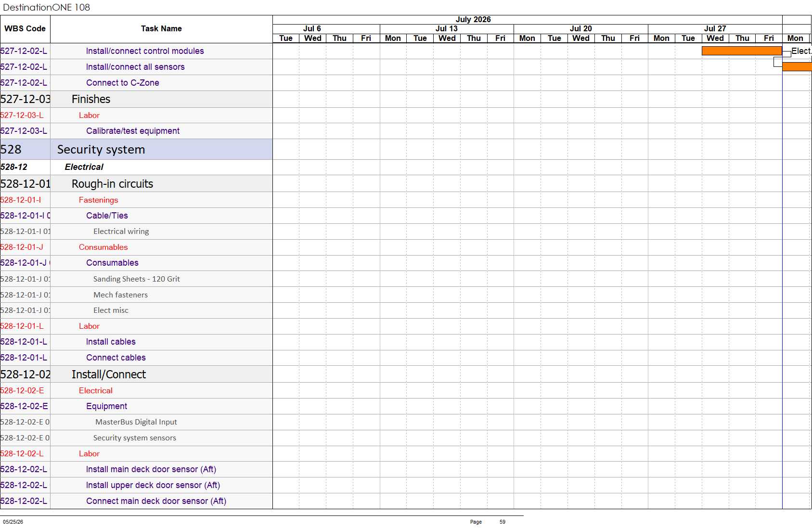Click the orange Gantt bar for Install/connect control modules
Image resolution: width=812 pixels, height=528 pixels.
[x=742, y=51]
